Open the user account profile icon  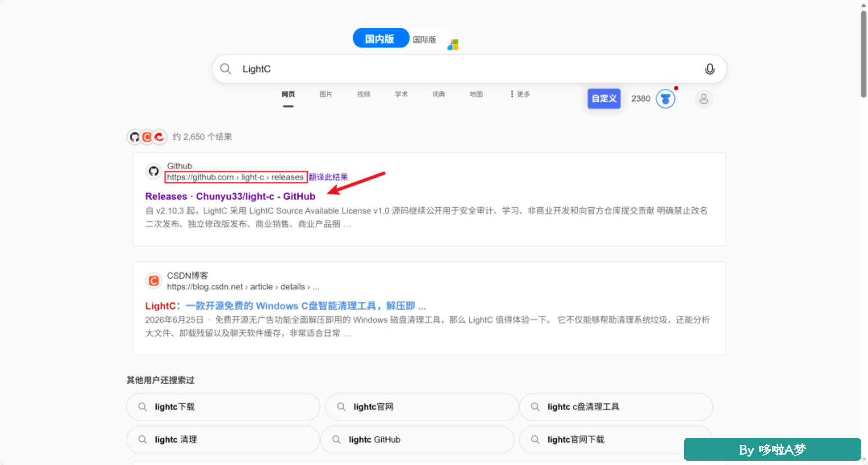pos(704,99)
